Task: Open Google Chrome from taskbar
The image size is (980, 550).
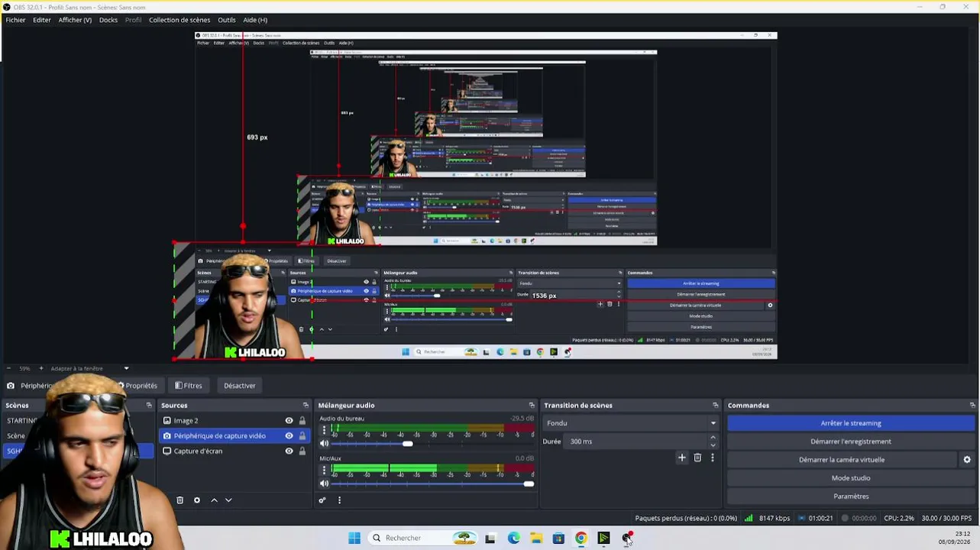Action: (581, 539)
